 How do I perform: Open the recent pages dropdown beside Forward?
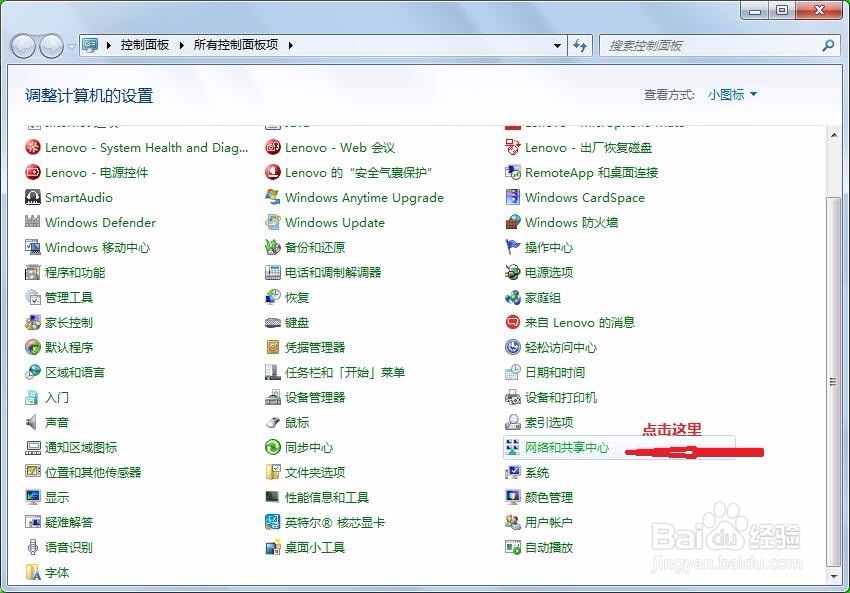coord(72,47)
